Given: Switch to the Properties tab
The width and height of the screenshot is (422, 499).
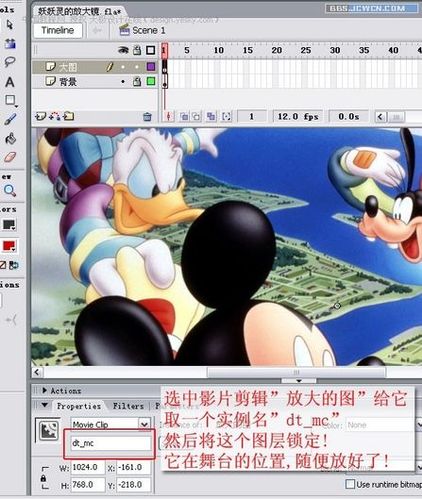Looking at the screenshot, I should pos(79,406).
